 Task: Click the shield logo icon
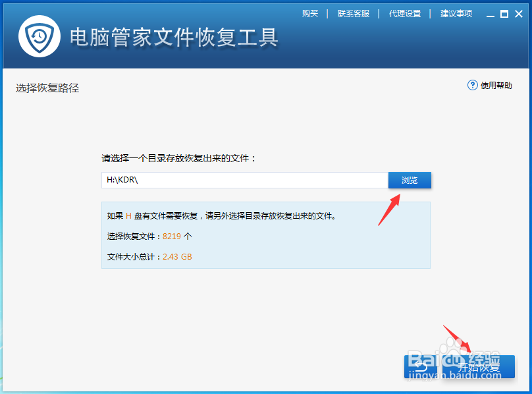(x=40, y=36)
